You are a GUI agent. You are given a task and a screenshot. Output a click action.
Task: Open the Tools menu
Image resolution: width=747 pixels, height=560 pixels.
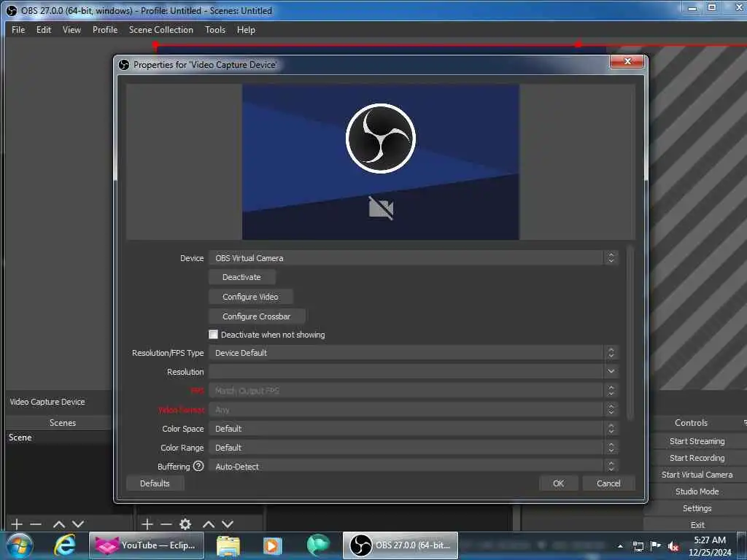click(x=215, y=29)
